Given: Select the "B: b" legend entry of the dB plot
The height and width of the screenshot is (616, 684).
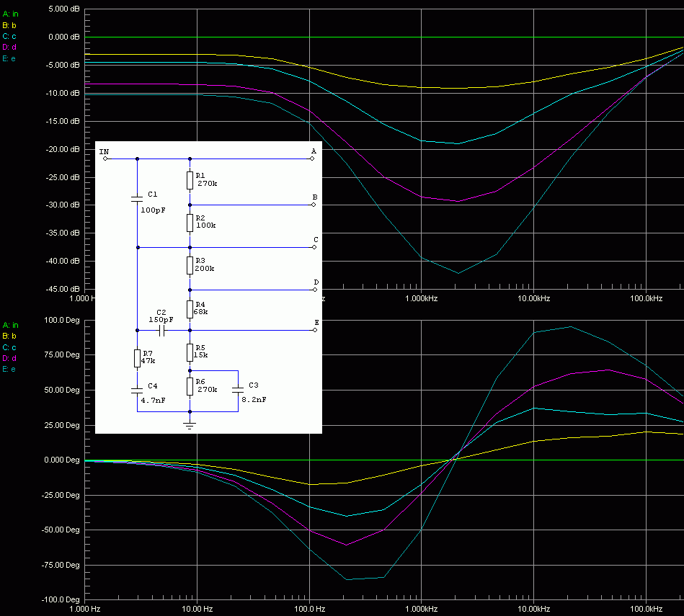Looking at the screenshot, I should point(9,25).
